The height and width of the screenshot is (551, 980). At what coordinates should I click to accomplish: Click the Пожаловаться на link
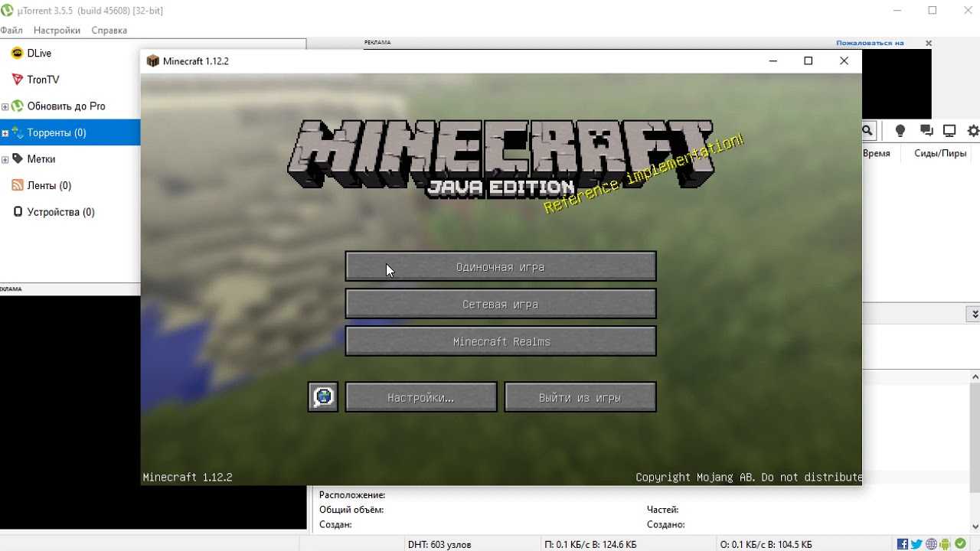coord(871,43)
